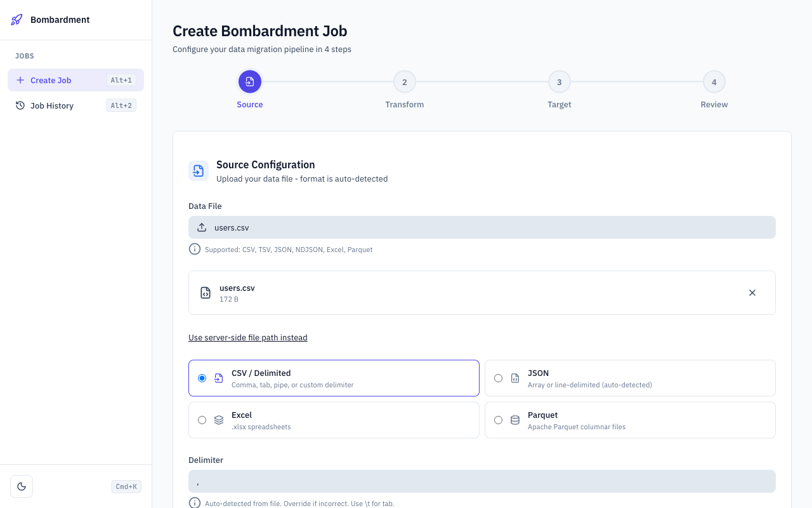Select the Excel format option
The image size is (812, 508).
click(202, 420)
